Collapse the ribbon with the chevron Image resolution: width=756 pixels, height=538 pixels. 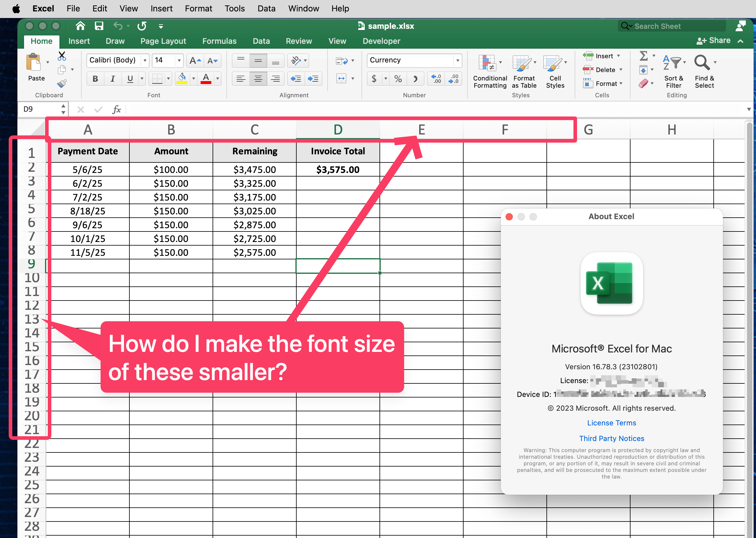[740, 41]
